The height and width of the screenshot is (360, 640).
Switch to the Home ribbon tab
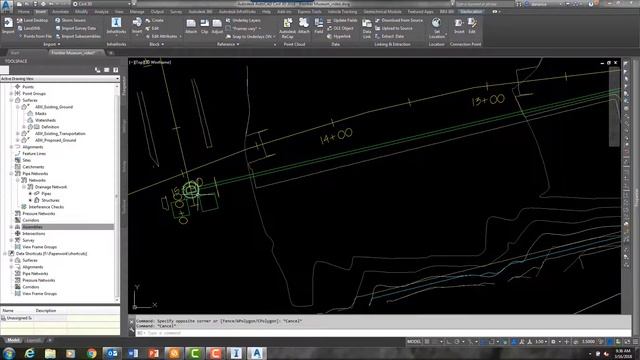[x=24, y=12]
